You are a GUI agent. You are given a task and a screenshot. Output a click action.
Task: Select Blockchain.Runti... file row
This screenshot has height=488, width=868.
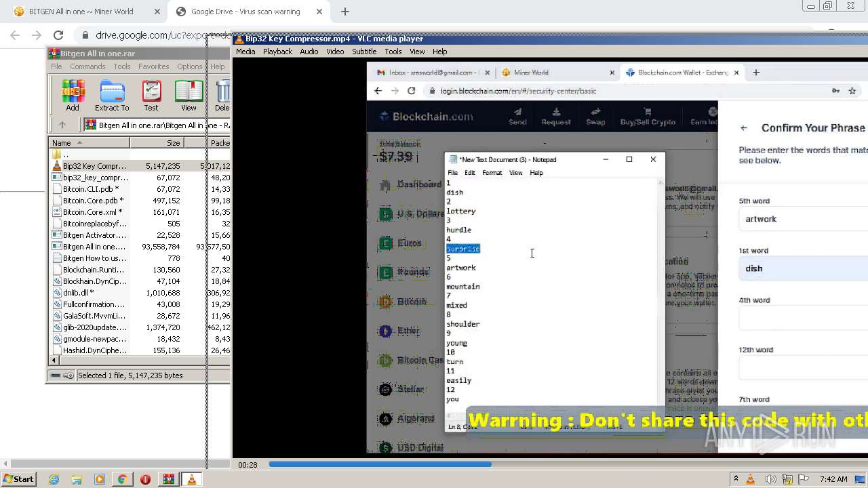tap(141, 270)
